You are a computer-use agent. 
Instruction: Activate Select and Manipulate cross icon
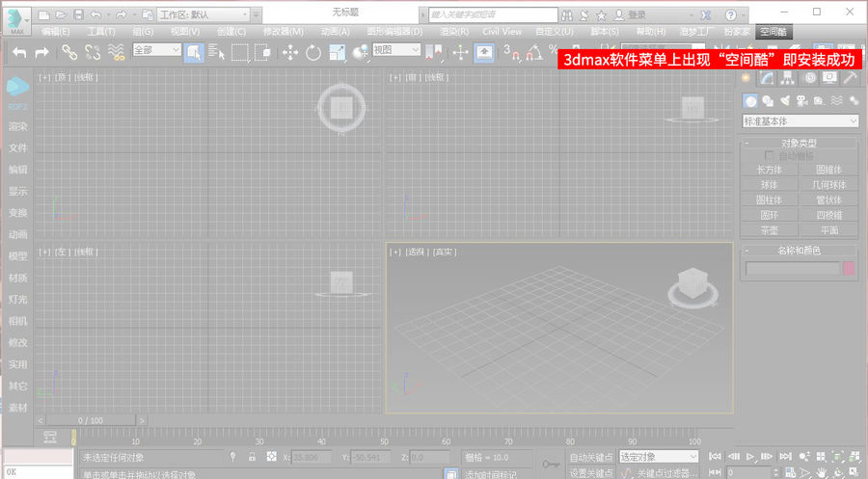(461, 53)
